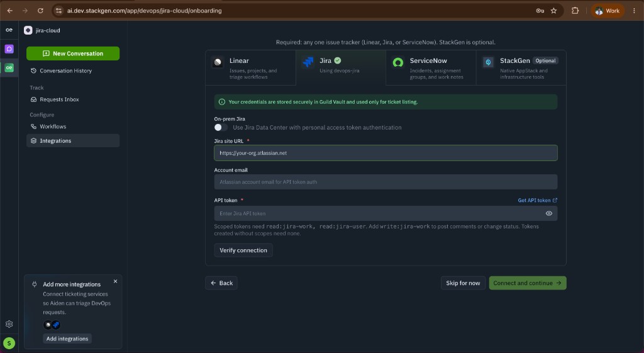This screenshot has width=644, height=353.
Task: Go forward in browser history
Action: point(25,11)
